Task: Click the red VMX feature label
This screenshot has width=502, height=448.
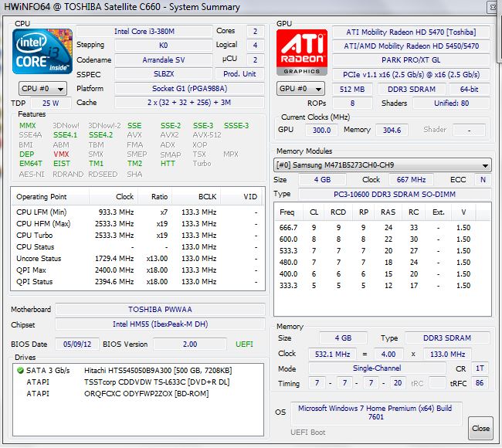Action: 61,154
